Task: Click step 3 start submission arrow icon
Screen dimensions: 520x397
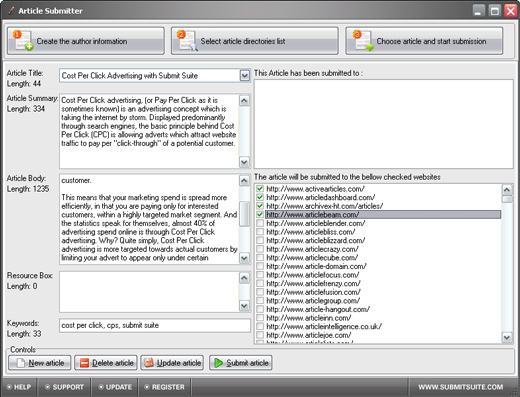Action: coord(364,41)
